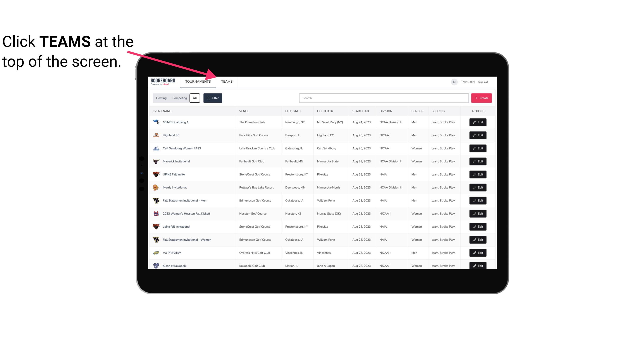Click the settings gear icon

tap(453, 81)
